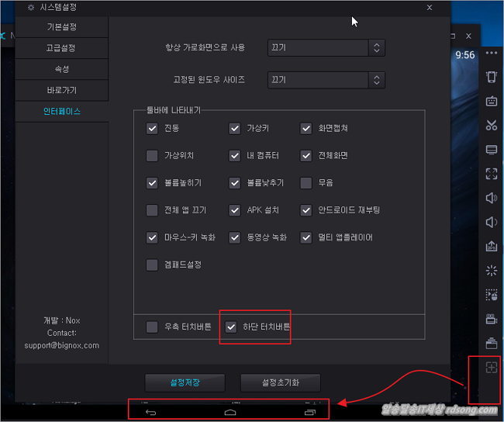The image size is (504, 422).
Task: Switch to the 속성 tab
Action: click(x=62, y=69)
